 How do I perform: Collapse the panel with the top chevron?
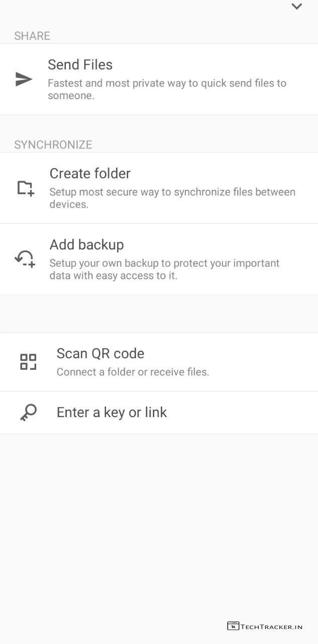[297, 7]
